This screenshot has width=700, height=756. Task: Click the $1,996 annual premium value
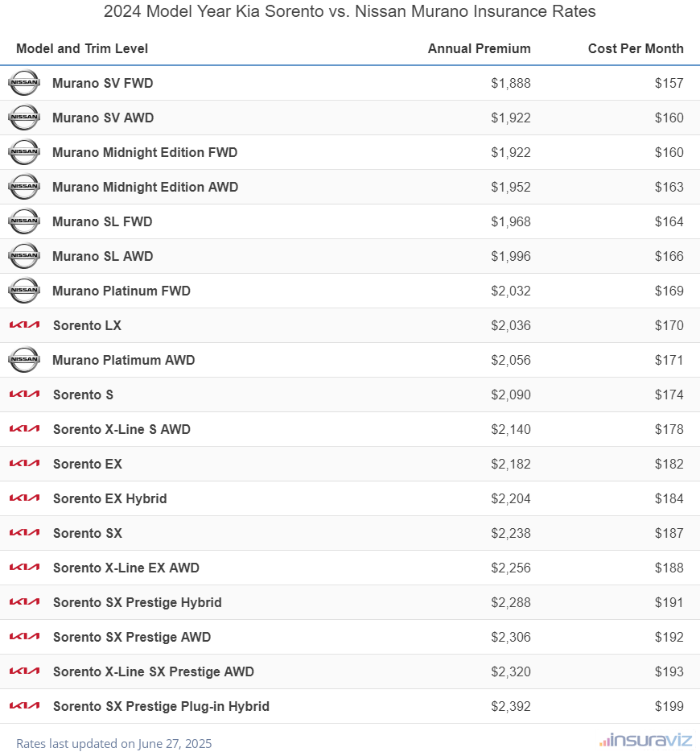tap(511, 257)
